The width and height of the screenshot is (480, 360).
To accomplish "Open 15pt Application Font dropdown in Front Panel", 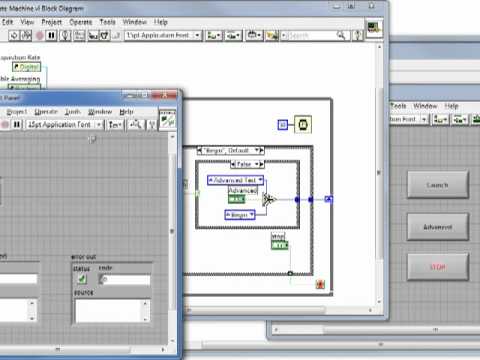I will point(64,125).
